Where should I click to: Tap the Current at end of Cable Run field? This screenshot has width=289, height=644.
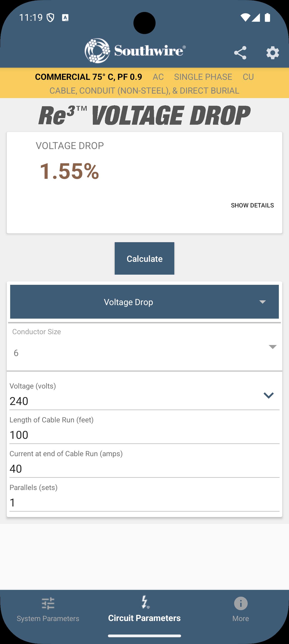coord(144,469)
